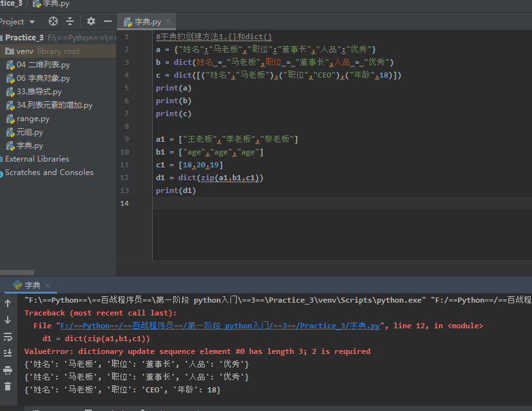This screenshot has height=411, width=532.
Task: Place the cursor on empty line 14
Action: (x=342, y=203)
